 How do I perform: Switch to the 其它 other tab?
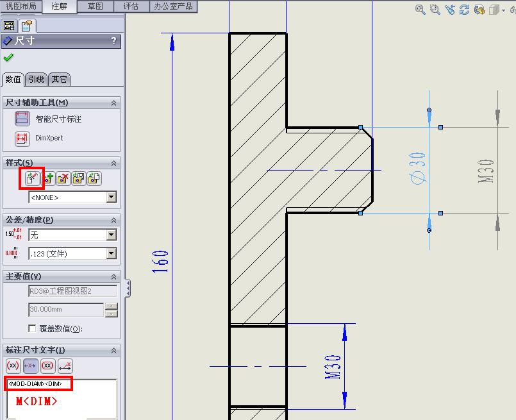coord(59,80)
